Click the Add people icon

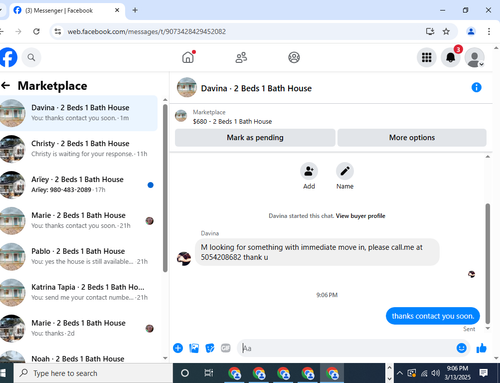pyautogui.click(x=309, y=171)
